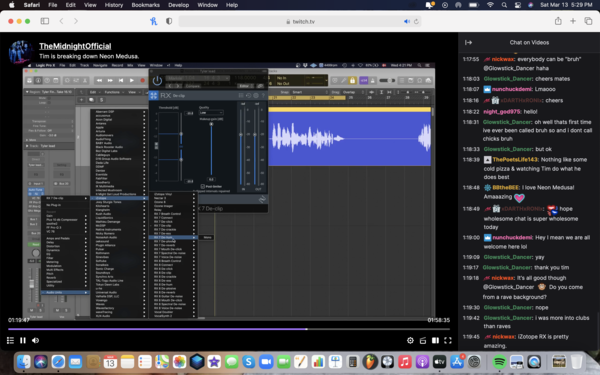The image size is (600, 375).
Task: Open the clip creation icon
Action: (x=423, y=340)
